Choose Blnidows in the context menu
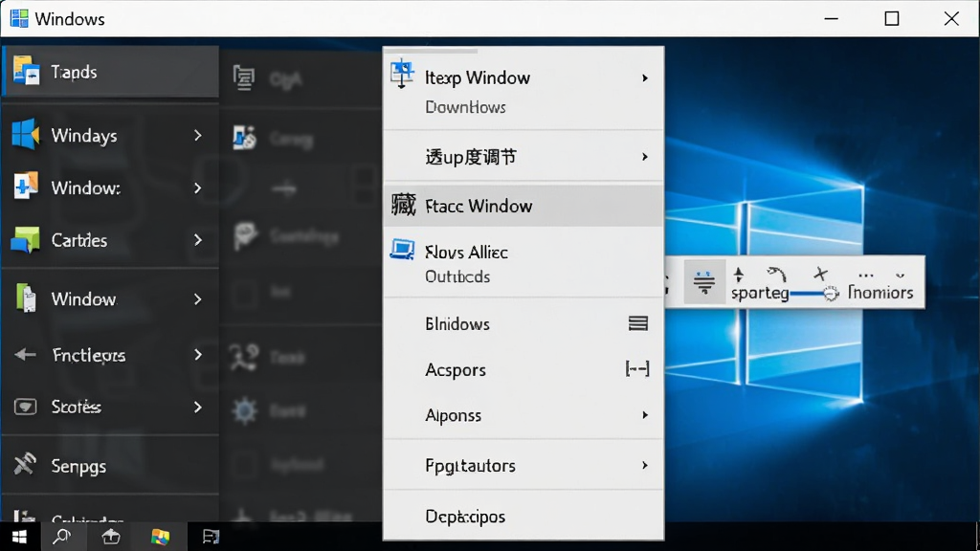The width and height of the screenshot is (980, 551). click(x=523, y=323)
